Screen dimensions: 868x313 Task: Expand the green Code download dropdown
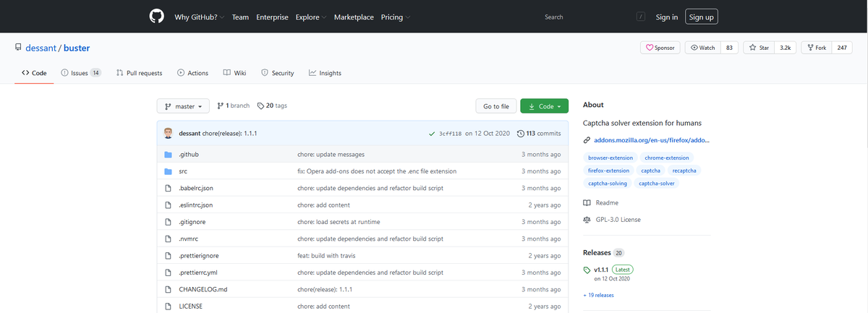(x=544, y=106)
